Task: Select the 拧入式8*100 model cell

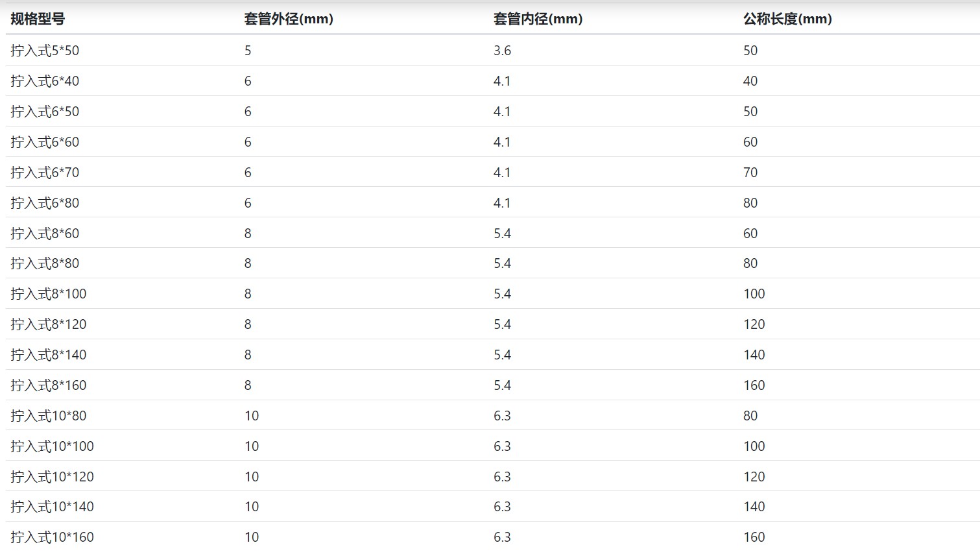Action: point(49,294)
